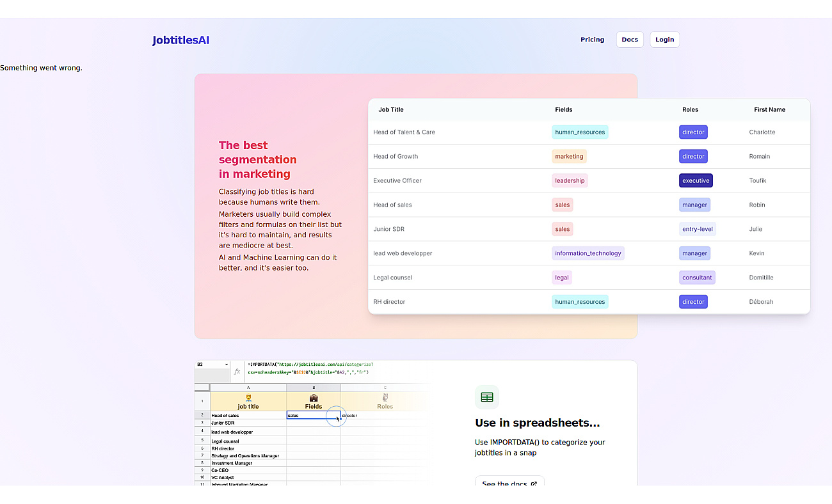Select the 'lead web developper' table cell
This screenshot has height=504, width=832.
[403, 254]
